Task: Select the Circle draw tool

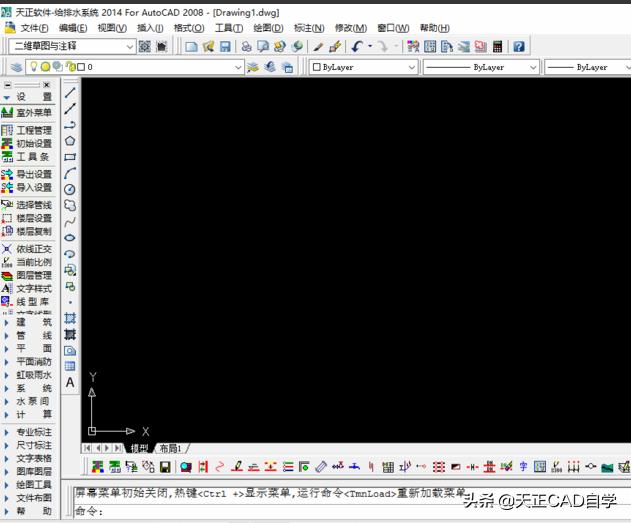Action: pyautogui.click(x=70, y=189)
